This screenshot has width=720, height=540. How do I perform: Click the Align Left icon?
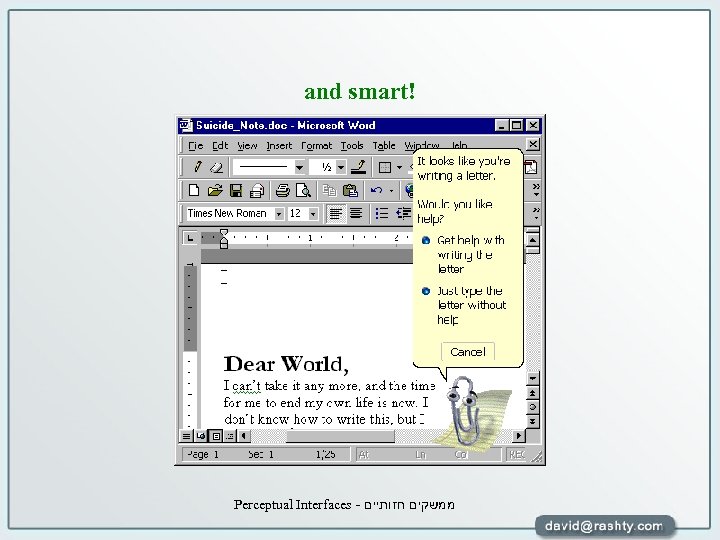point(336,214)
